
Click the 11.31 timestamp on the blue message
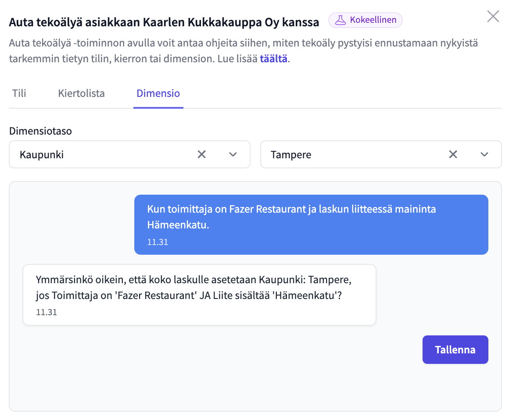(158, 242)
